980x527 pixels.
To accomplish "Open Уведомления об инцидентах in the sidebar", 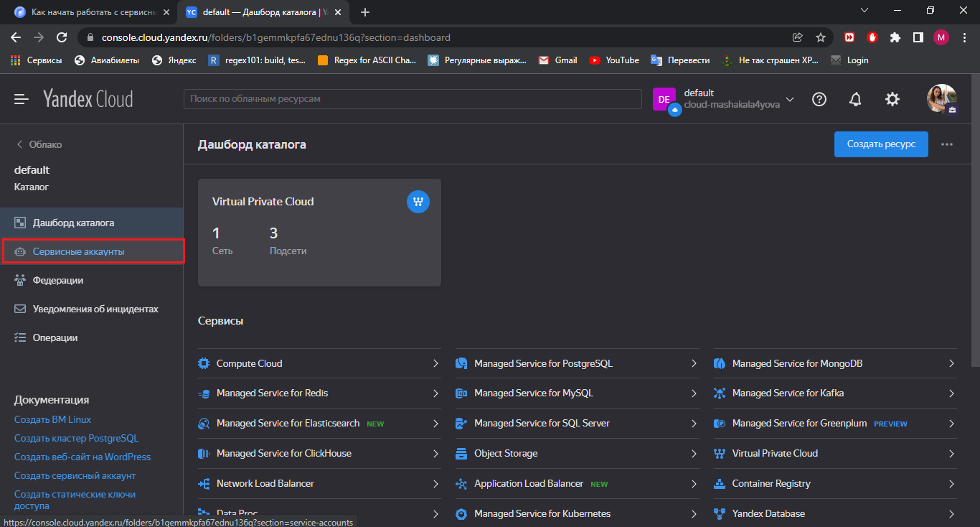I will pyautogui.click(x=92, y=309).
